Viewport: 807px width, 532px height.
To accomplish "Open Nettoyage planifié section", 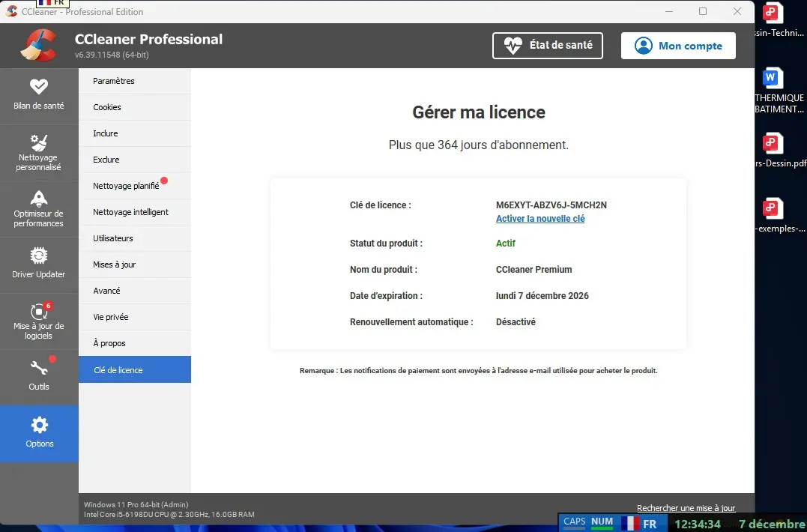I will [135, 186].
